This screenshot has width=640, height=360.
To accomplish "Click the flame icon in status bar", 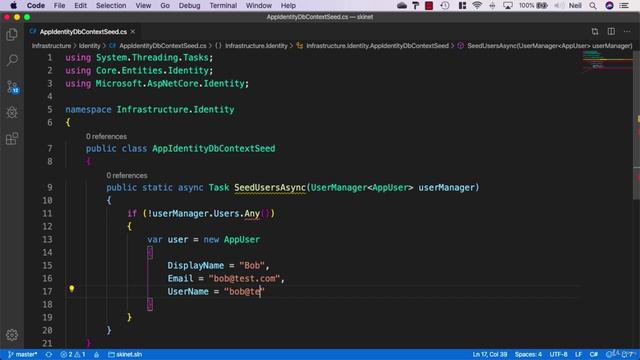I will [x=96, y=354].
